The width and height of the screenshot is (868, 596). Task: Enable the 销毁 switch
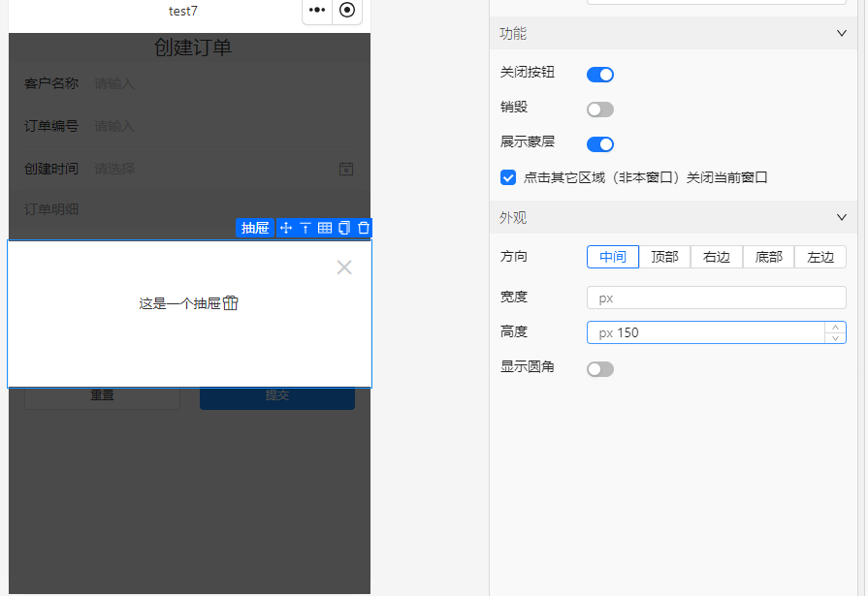pos(600,109)
